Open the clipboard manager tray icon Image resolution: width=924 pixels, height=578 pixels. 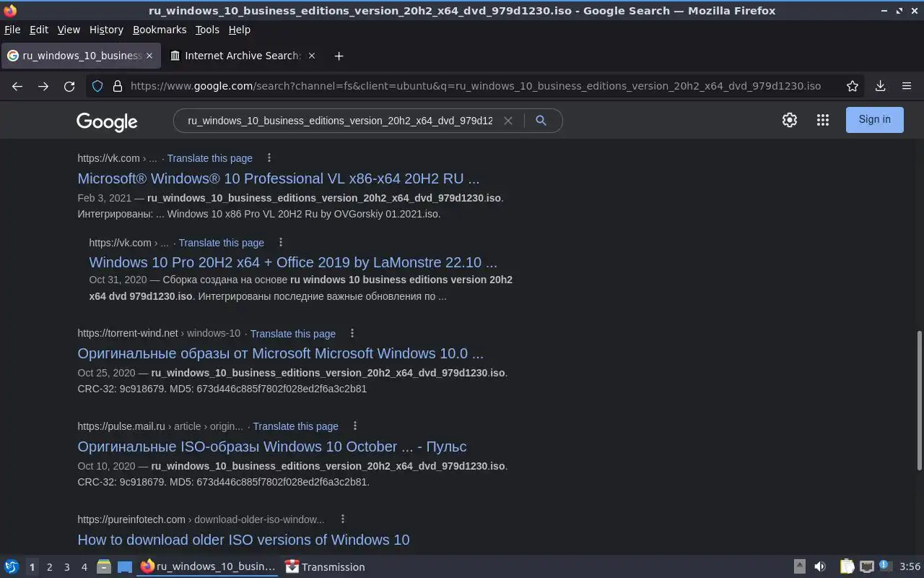click(847, 566)
